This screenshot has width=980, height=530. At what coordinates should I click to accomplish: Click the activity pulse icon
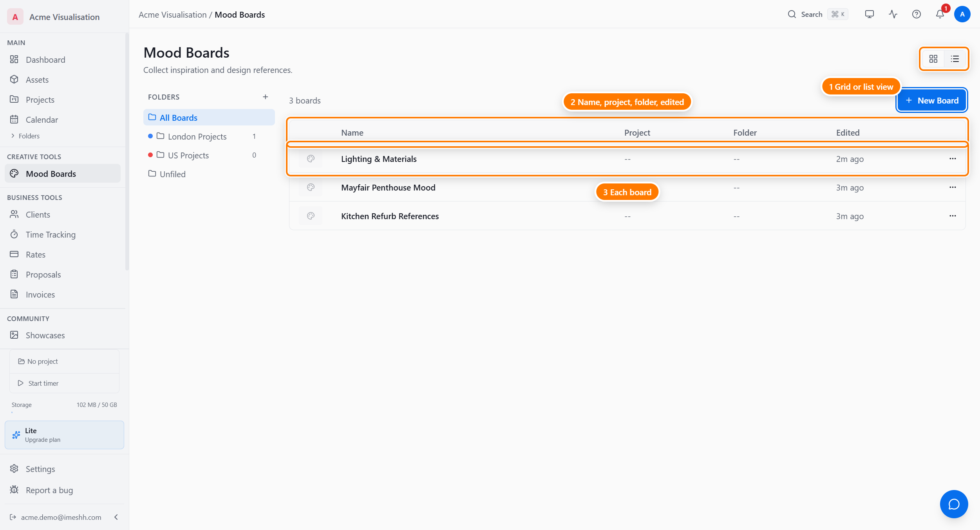pyautogui.click(x=893, y=15)
